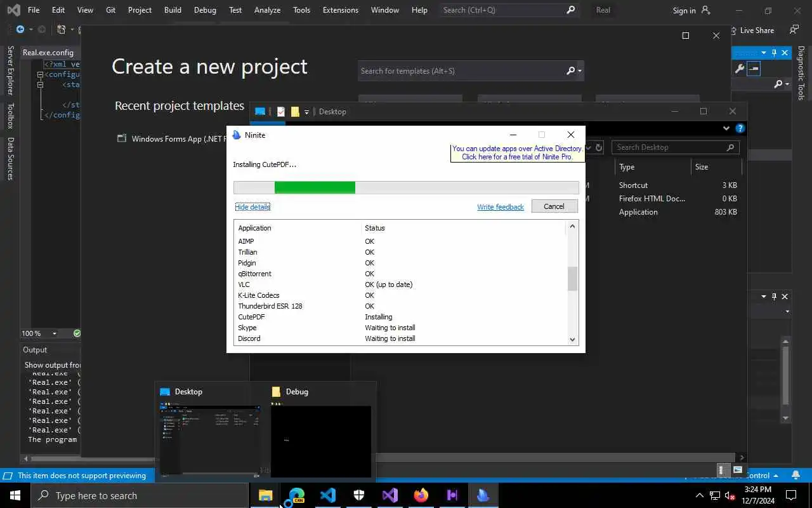Click the wrench properties icon in side panel
The height and width of the screenshot is (508, 812).
[739, 69]
